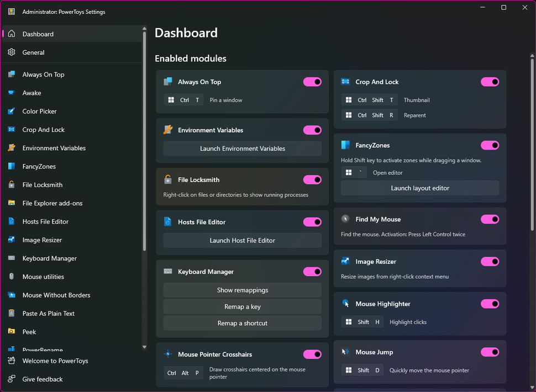Select the Peek module icon
The image size is (536, 392).
(12, 331)
